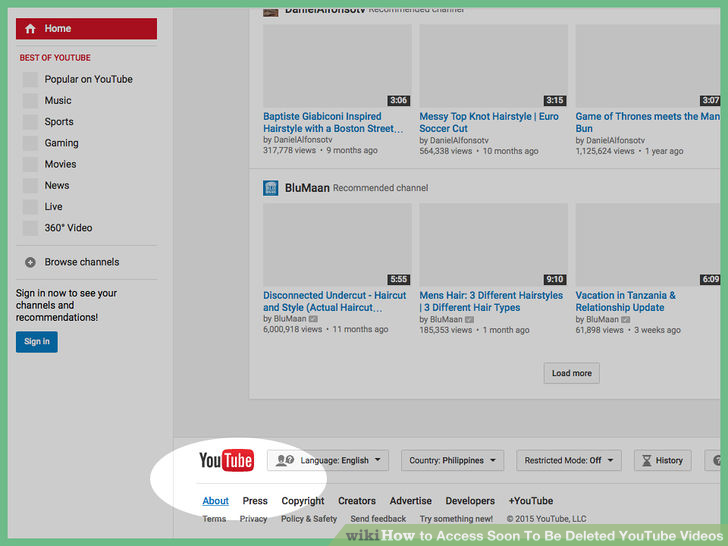Click the 9:10 video thumbnail
Screen dimensions: 728x546
(493, 245)
